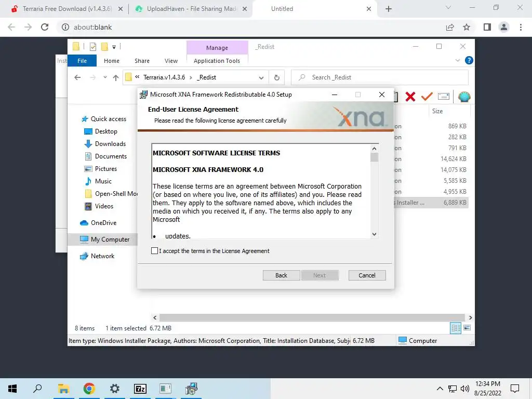
Task: Click the Cancel button in XNA Setup
Action: (x=367, y=275)
